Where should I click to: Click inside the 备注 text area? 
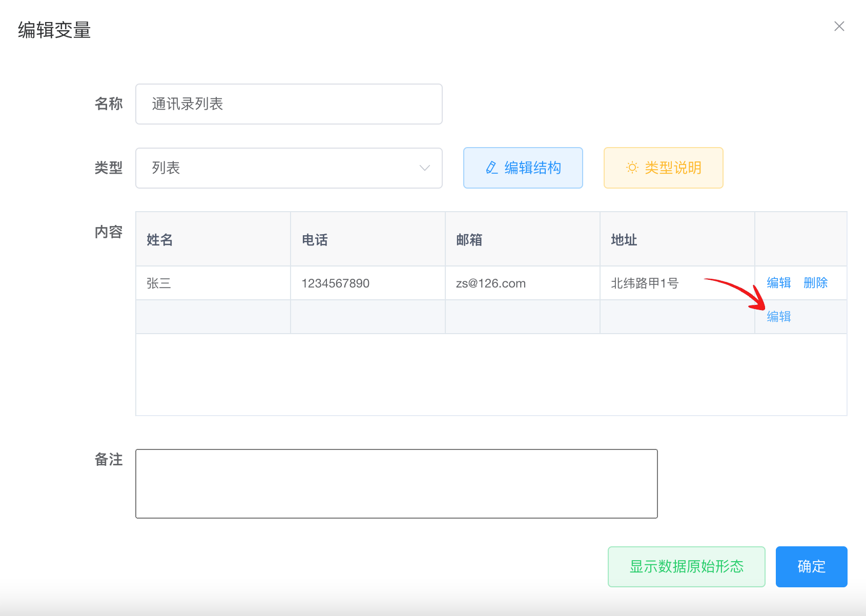tap(397, 484)
